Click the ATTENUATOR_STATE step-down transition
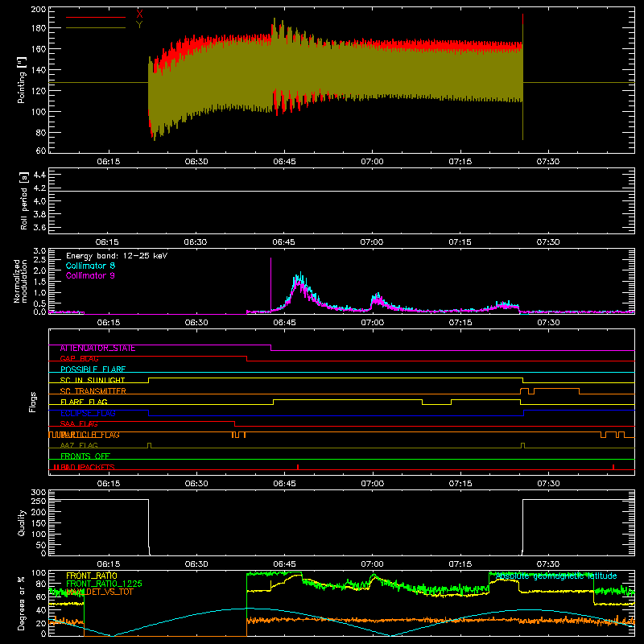This screenshot has height=644, width=644. [x=271, y=348]
